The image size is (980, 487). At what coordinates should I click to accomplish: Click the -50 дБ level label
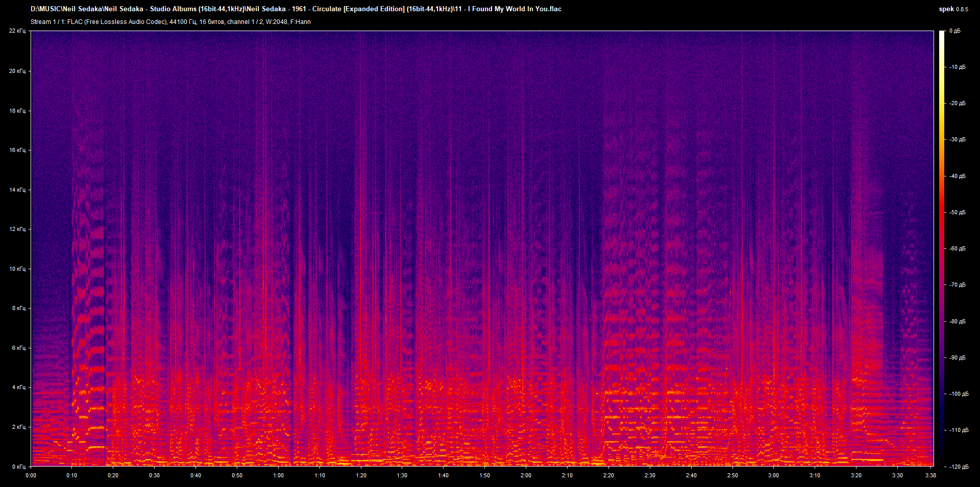point(957,213)
